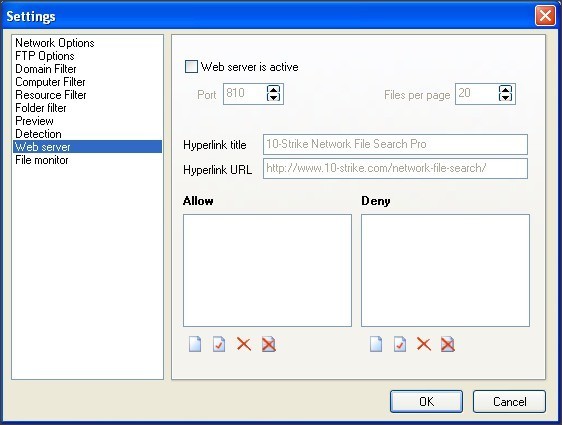562x425 pixels.
Task: Delete selected entry under Deny list
Action: point(424,344)
